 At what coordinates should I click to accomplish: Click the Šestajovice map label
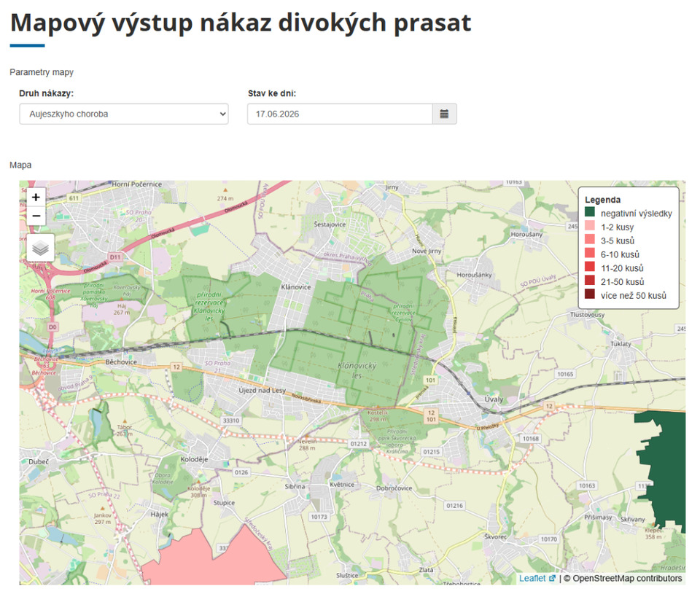[330, 224]
